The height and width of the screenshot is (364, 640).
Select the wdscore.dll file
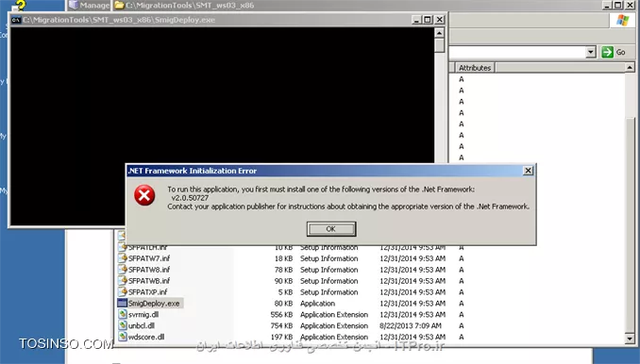(146, 337)
